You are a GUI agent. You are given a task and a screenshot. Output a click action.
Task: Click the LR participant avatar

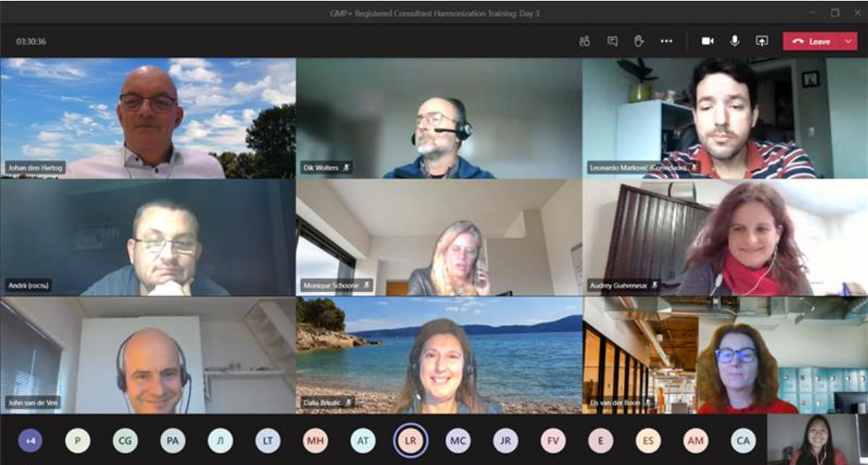pos(410,440)
